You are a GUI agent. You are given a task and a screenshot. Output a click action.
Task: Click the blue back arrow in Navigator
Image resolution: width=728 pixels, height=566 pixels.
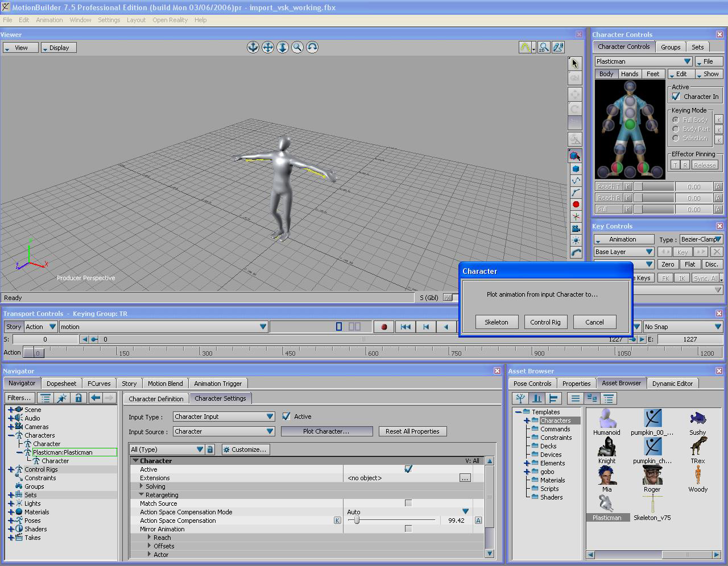96,398
